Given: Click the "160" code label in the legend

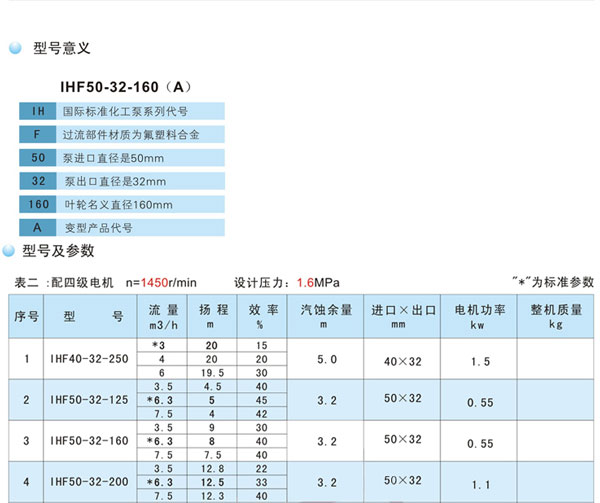Looking at the screenshot, I should coord(37,204).
